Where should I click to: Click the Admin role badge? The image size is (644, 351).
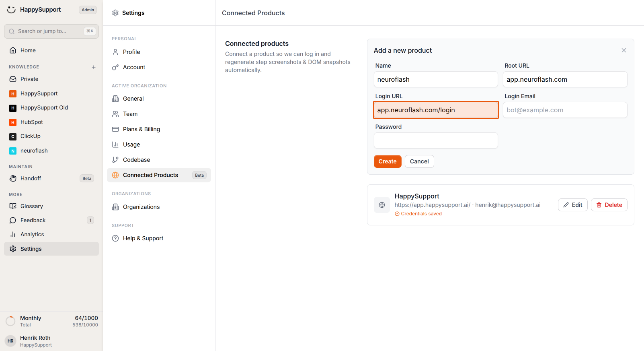point(88,10)
